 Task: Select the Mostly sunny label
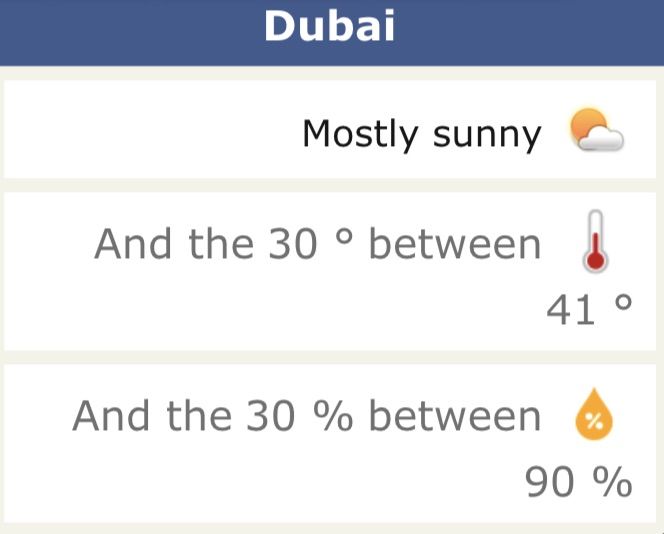point(422,134)
